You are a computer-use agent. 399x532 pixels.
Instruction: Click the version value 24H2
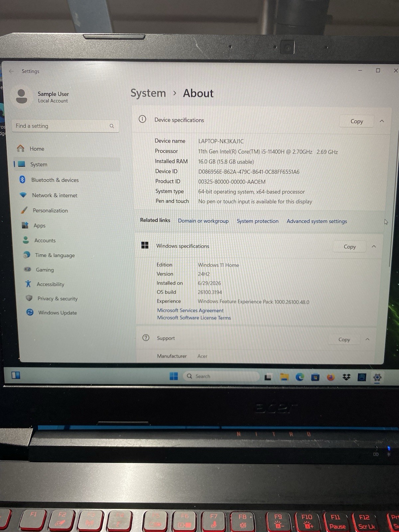204,274
